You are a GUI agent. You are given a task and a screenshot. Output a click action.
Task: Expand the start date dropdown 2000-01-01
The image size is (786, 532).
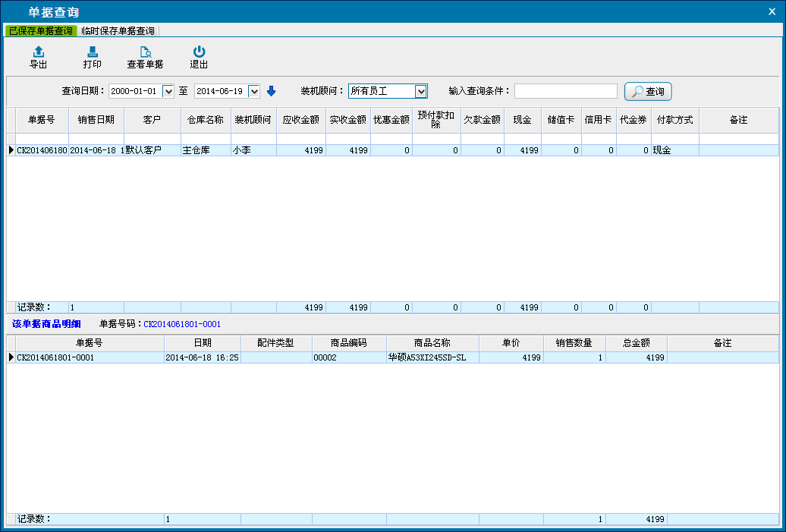[x=168, y=91]
